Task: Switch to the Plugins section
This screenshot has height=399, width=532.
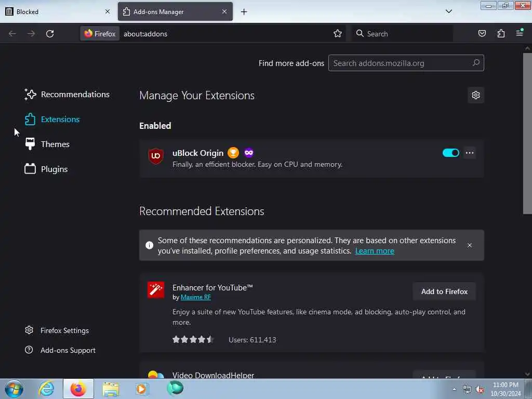Action: [46, 169]
